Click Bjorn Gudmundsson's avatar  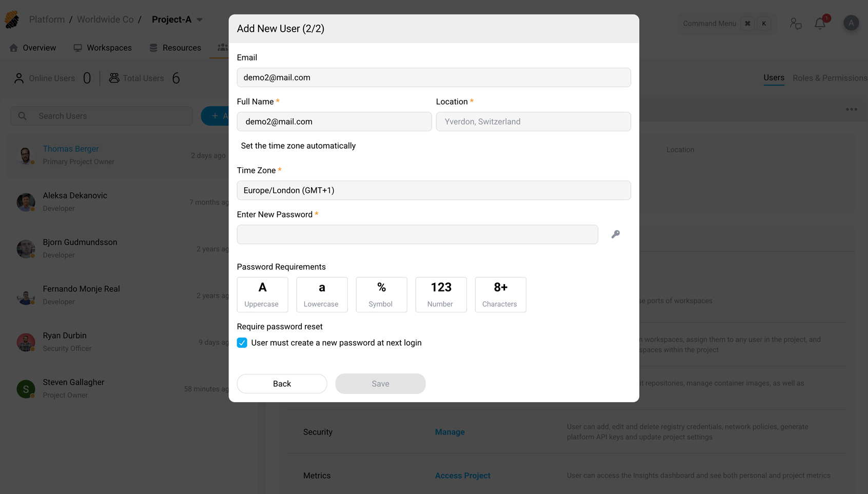26,249
